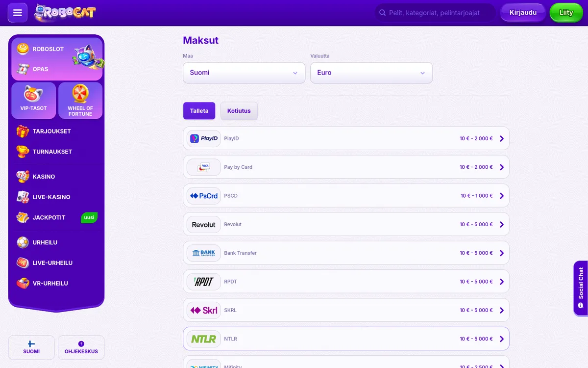Open the VIP-Tasot tile
The image size is (588, 368).
[33, 101]
